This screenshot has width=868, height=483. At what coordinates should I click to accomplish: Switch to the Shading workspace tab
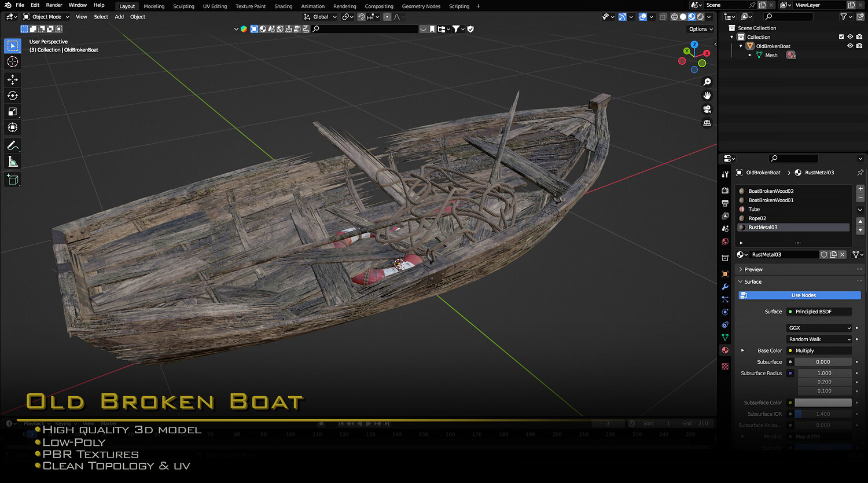point(284,6)
